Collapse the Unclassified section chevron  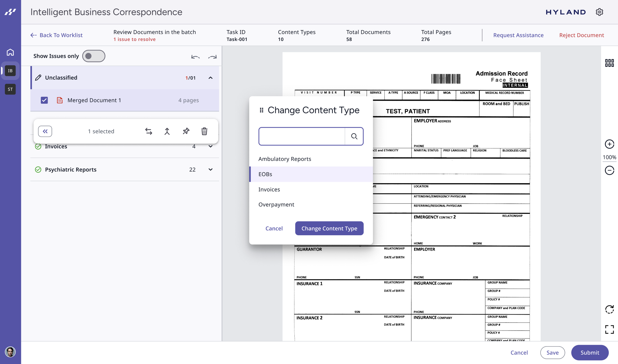[x=210, y=78]
